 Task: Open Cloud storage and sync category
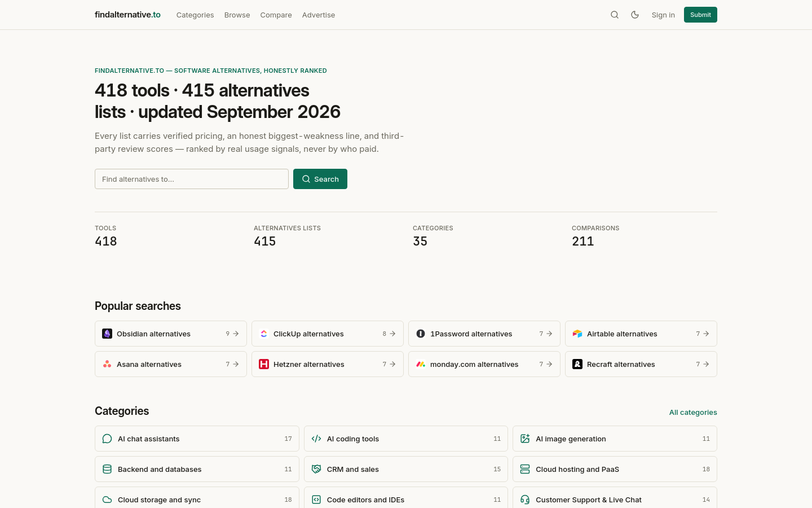coord(197,498)
